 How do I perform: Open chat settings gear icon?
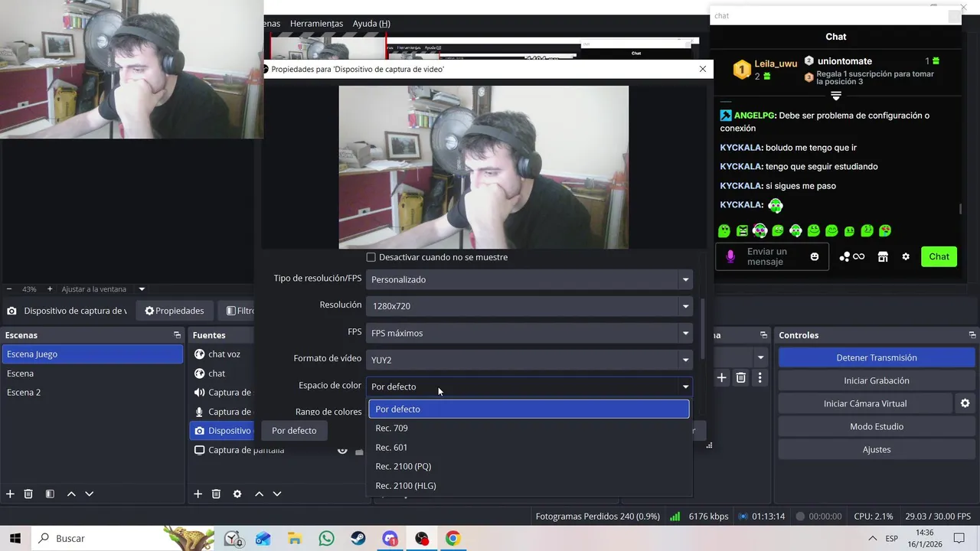tap(906, 256)
